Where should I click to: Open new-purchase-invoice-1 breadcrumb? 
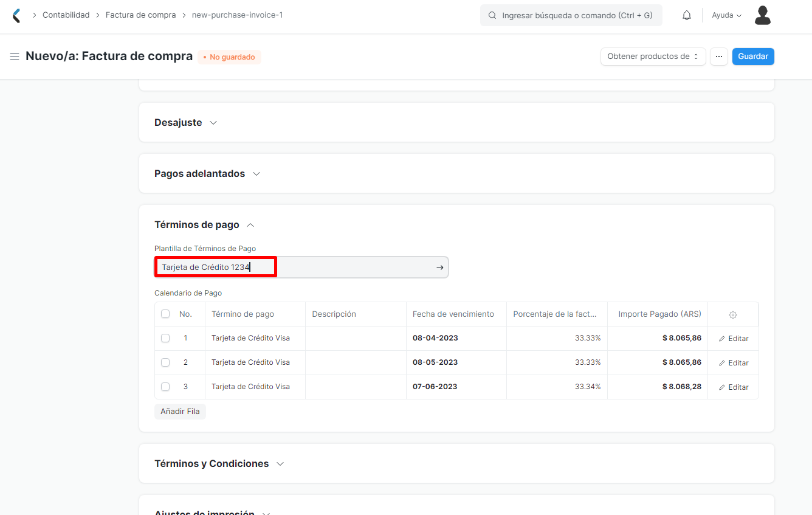pos(237,15)
